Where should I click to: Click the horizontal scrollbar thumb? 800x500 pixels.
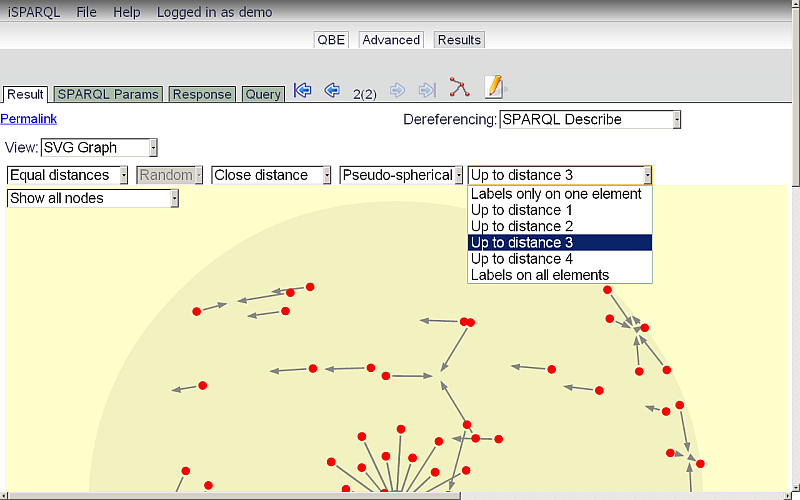tap(232, 496)
